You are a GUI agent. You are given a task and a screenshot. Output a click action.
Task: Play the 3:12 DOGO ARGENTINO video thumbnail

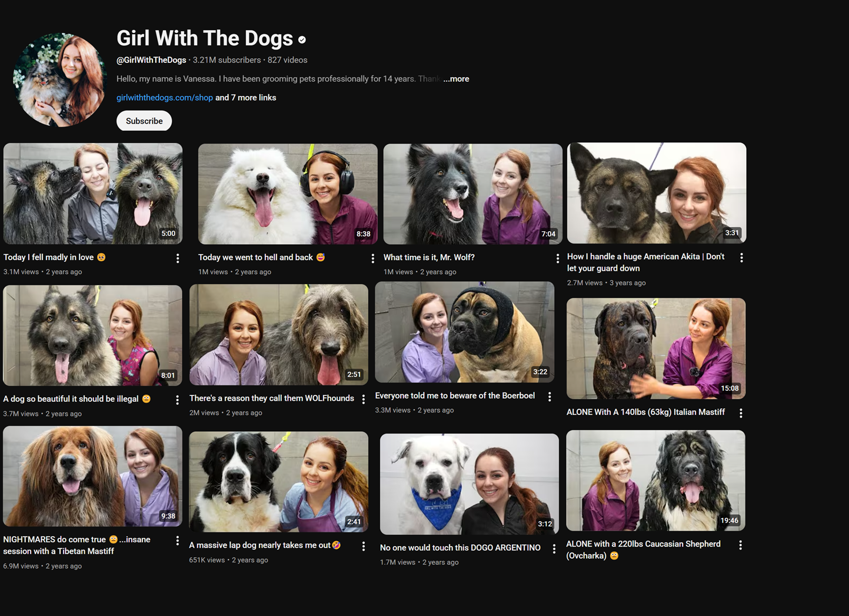(x=470, y=484)
